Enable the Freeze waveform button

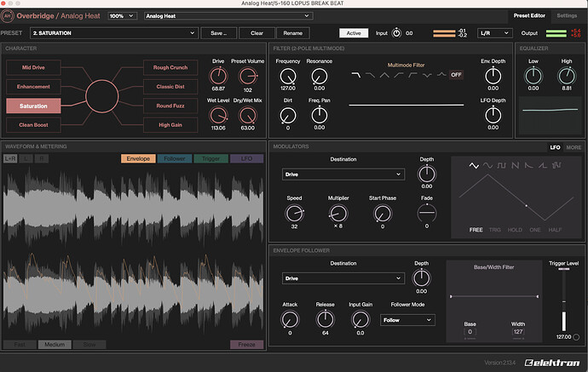pos(247,344)
